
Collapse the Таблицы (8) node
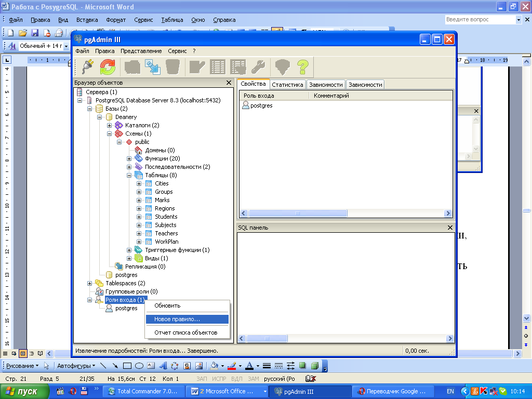[x=129, y=176]
